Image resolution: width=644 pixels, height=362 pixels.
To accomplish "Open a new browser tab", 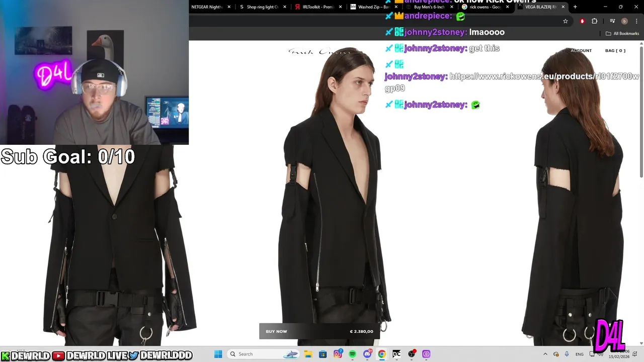I will coord(575,7).
